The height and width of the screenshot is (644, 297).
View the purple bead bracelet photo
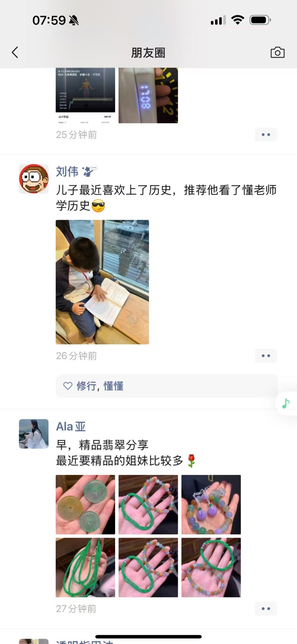(211, 504)
